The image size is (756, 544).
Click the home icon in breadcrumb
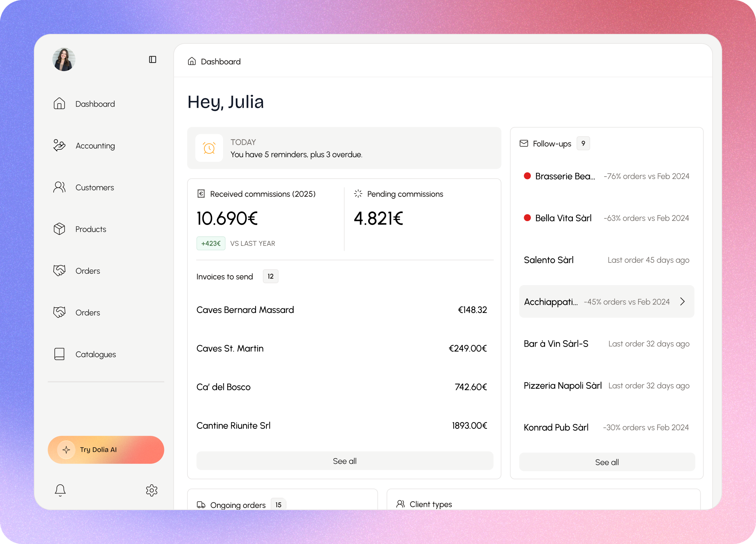(192, 61)
